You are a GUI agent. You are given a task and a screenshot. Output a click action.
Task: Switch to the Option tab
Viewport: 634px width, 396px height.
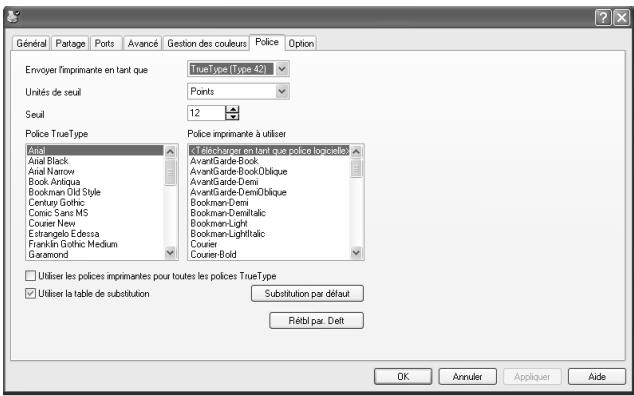click(301, 43)
